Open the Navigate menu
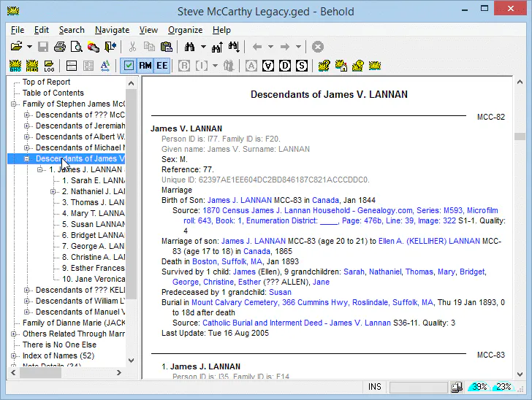Image resolution: width=532 pixels, height=400 pixels. click(112, 30)
